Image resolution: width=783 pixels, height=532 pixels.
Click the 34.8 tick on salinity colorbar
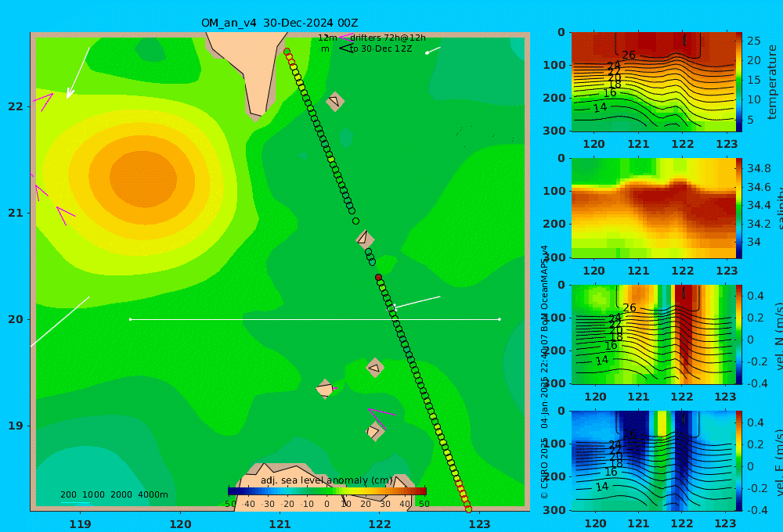(x=759, y=168)
